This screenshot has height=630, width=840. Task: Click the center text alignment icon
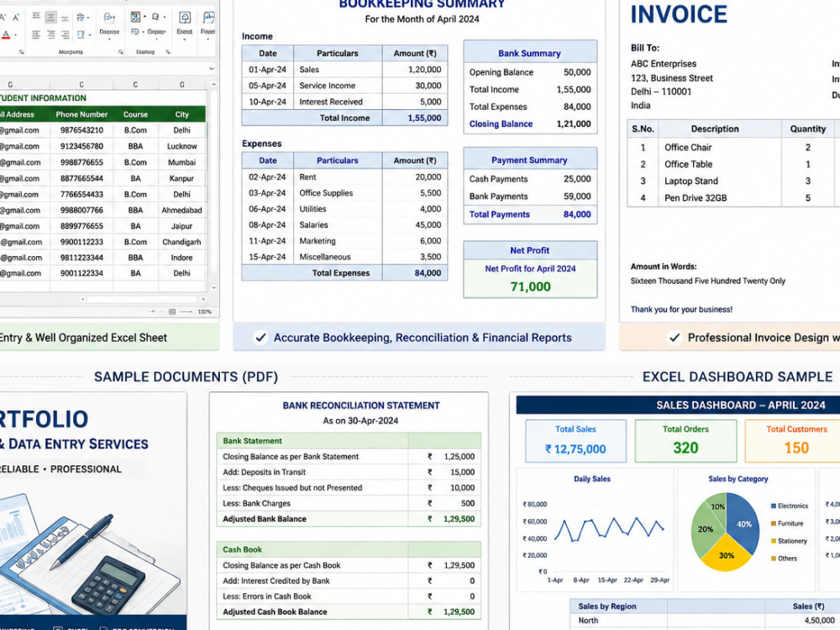tap(51, 34)
